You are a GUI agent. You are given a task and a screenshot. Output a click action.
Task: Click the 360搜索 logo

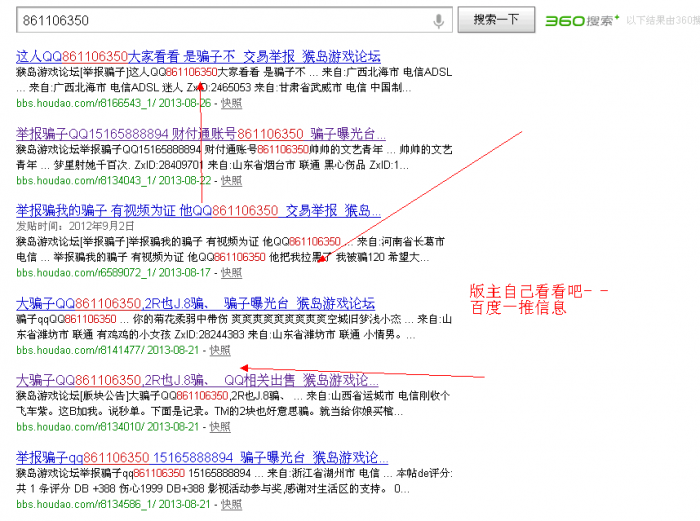coord(582,21)
